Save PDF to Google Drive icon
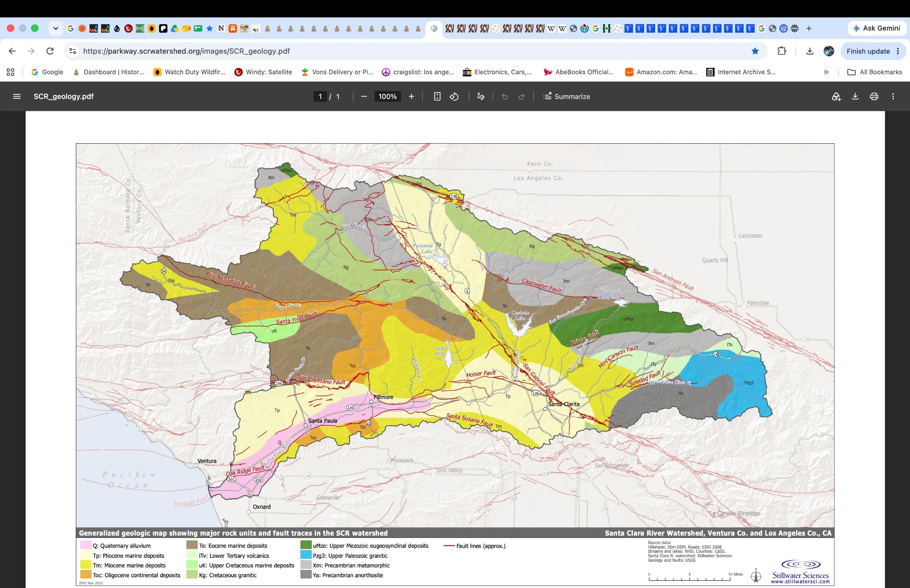910x588 pixels. pos(836,97)
